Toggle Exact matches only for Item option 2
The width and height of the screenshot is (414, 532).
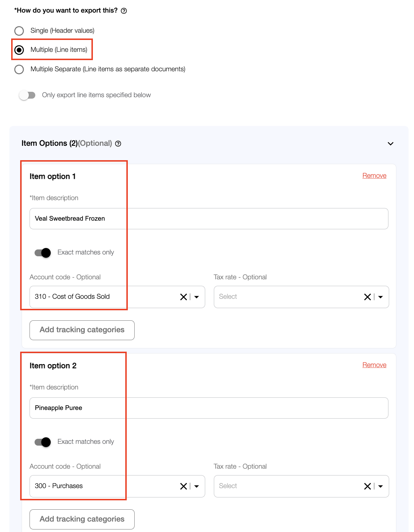click(x=43, y=442)
